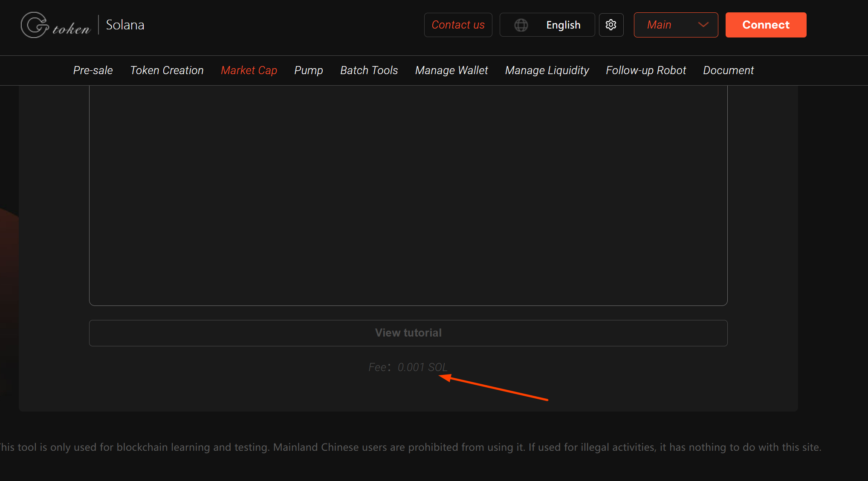Go to Token Creation menu
Image resolution: width=868 pixels, height=481 pixels.
(167, 70)
